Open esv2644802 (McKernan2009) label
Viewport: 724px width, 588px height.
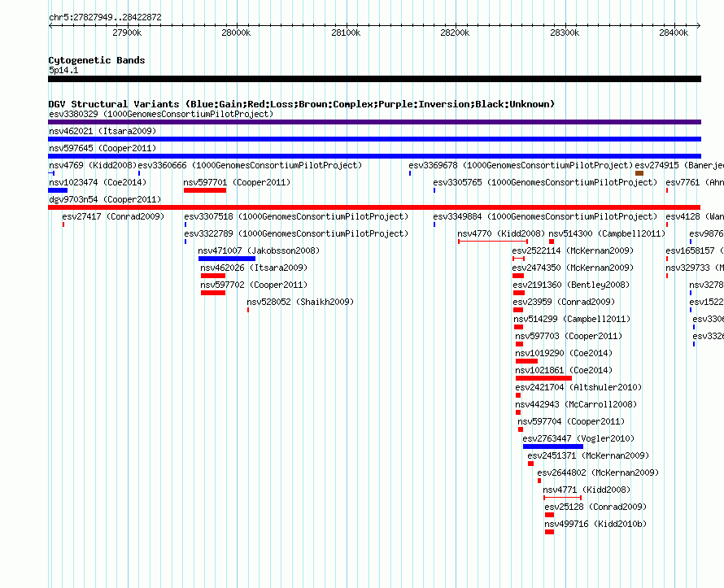[x=598, y=473]
